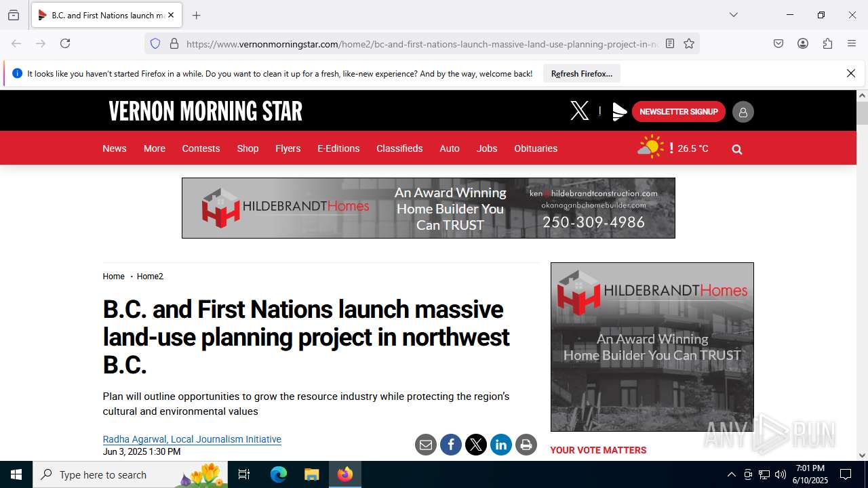Click the X (Twitter) icon in site header
Image resolution: width=868 pixels, height=488 pixels.
coord(579,111)
